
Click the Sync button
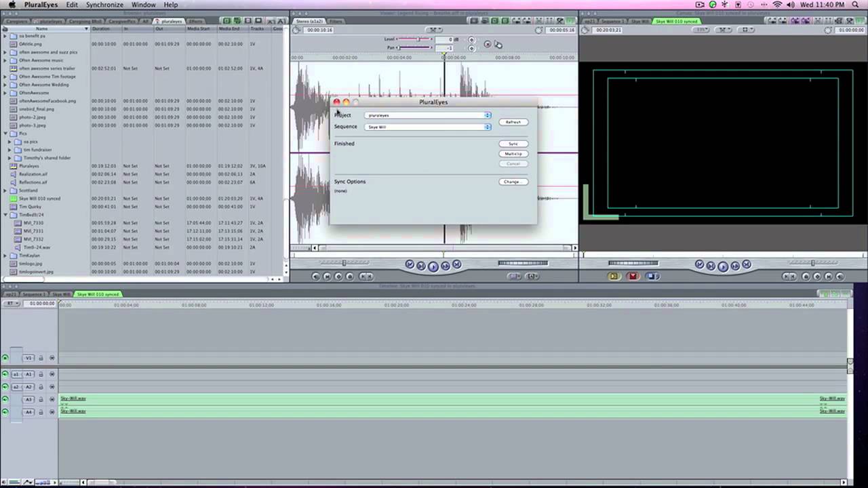pos(513,144)
